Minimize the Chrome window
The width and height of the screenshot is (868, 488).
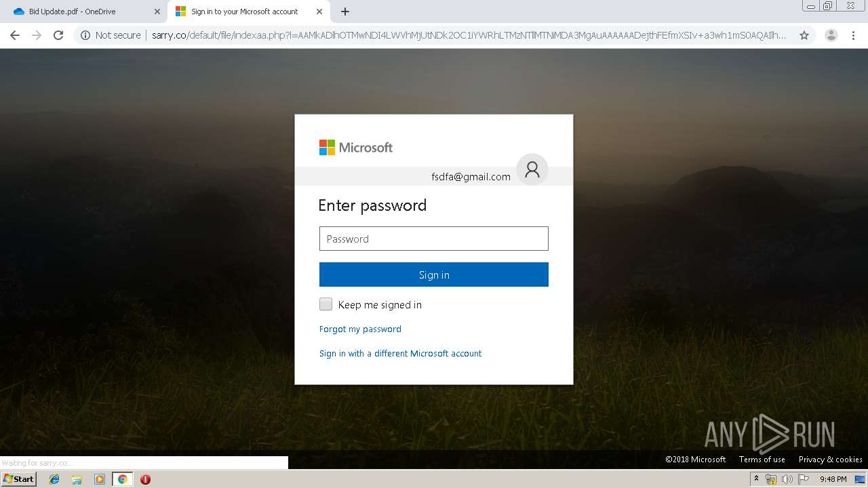coord(810,6)
